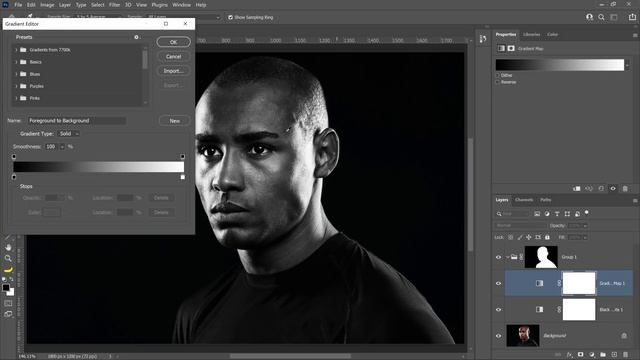Switch to the Libraries tab

pyautogui.click(x=531, y=34)
